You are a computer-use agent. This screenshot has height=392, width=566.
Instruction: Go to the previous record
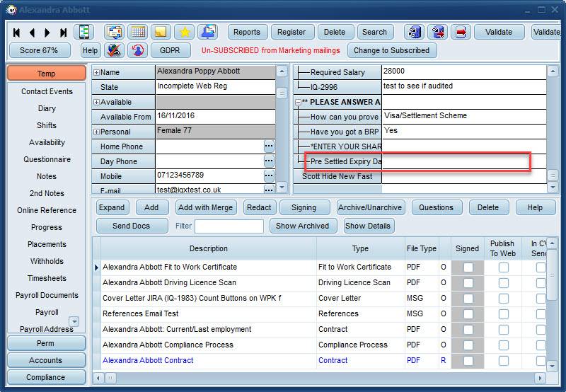[x=32, y=33]
